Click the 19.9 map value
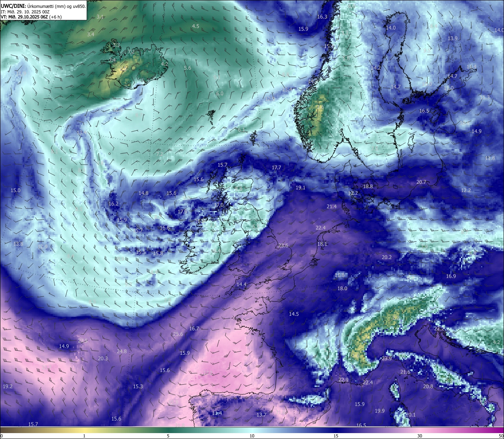The width and height of the screenshot is (504, 439). coord(380,411)
